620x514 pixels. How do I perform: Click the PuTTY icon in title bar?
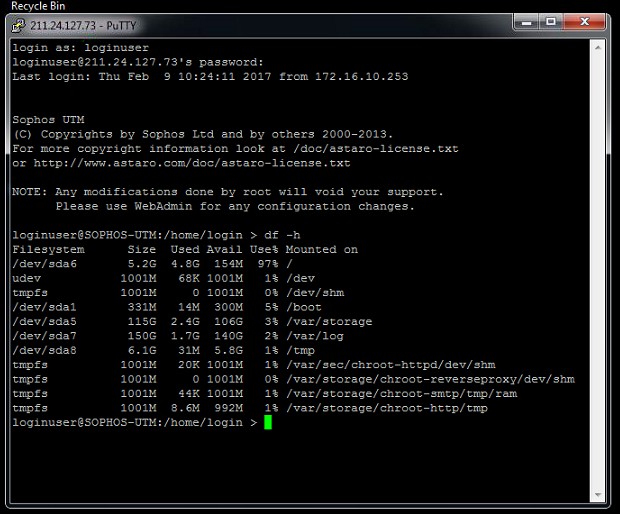coord(18,26)
